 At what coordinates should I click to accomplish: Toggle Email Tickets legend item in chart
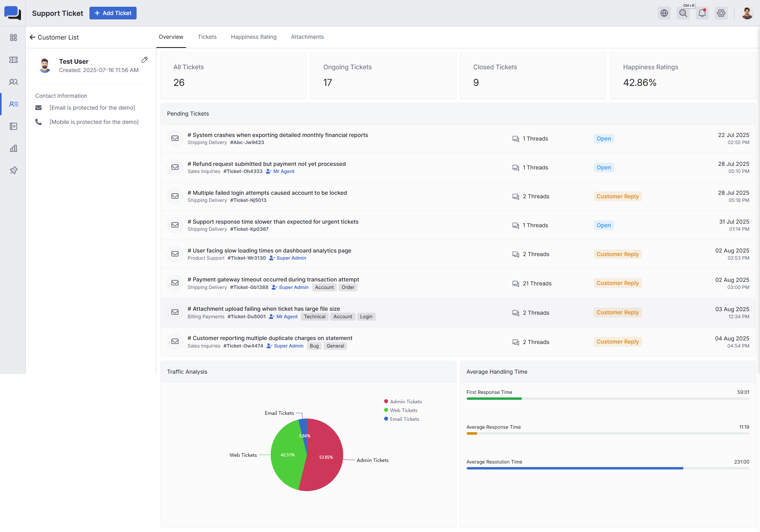tap(401, 419)
